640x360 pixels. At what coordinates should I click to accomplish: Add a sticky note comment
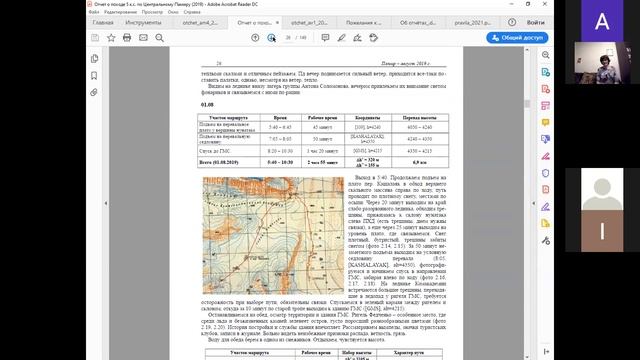(x=325, y=38)
